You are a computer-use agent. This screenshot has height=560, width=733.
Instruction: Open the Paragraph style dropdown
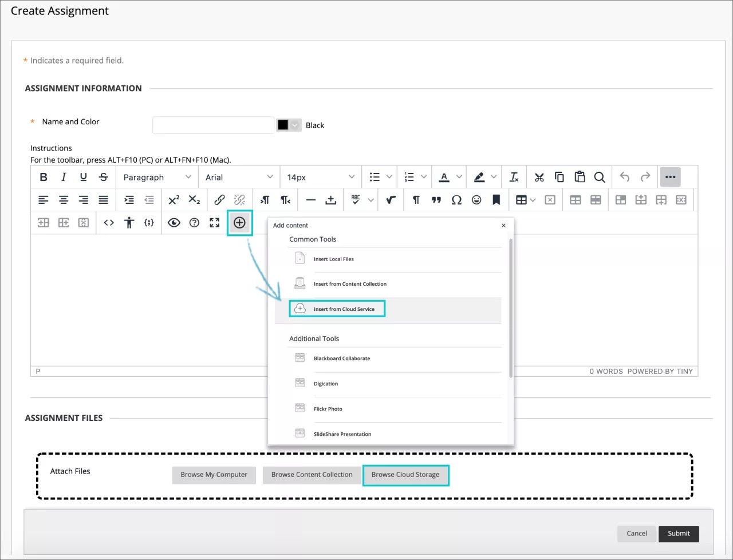pos(156,177)
